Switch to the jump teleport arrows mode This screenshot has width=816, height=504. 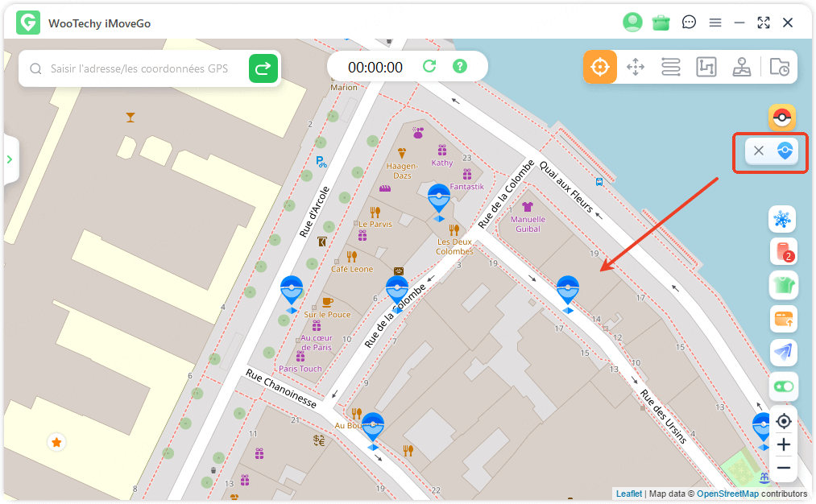tap(636, 67)
